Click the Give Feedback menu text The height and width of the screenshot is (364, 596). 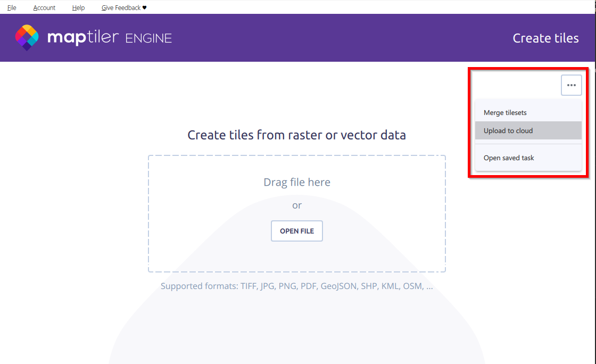point(121,8)
